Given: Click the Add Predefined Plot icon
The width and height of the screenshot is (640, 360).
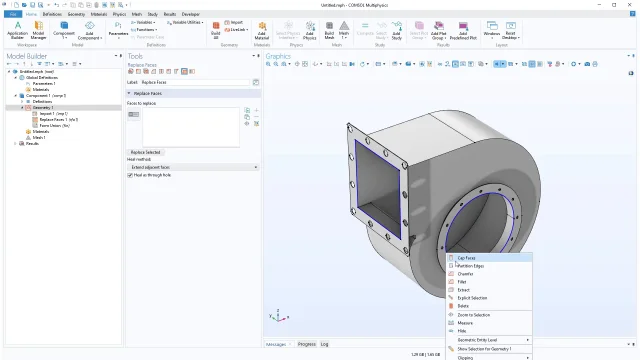Looking at the screenshot, I should [463, 31].
